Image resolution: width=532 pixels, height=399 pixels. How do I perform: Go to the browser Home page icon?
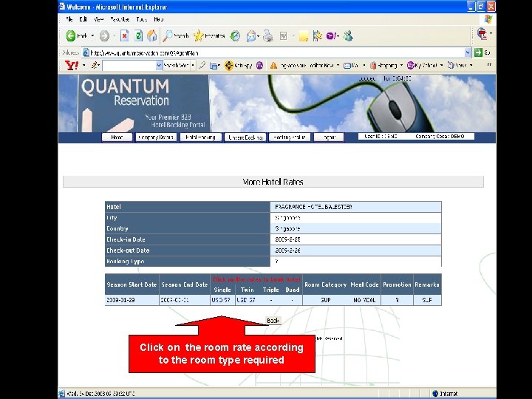[152, 35]
